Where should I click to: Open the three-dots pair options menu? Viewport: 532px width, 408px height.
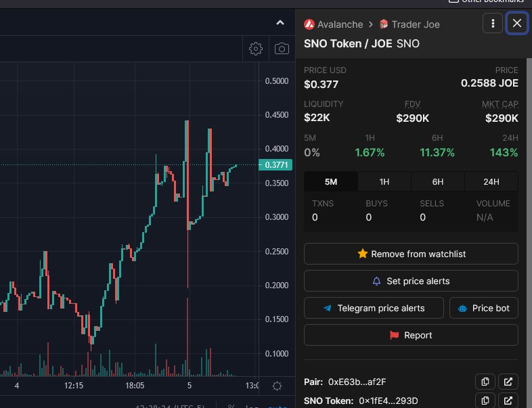493,23
